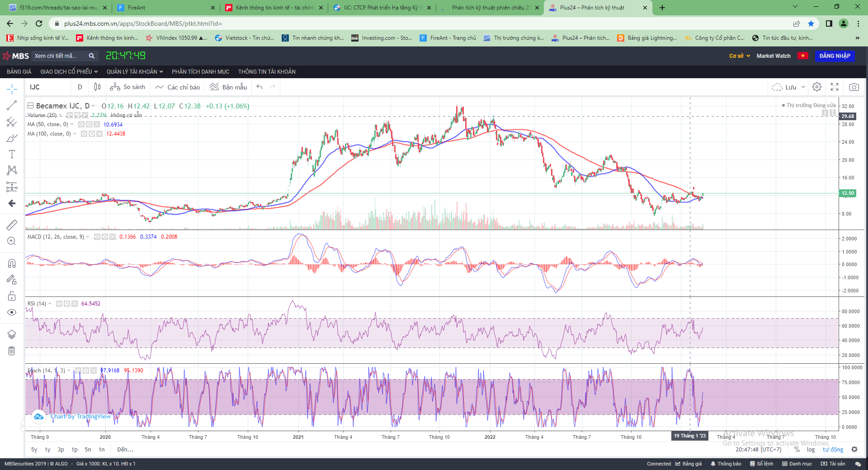Click the Lưu cloud save button
This screenshot has width=868, height=470.
click(784, 87)
